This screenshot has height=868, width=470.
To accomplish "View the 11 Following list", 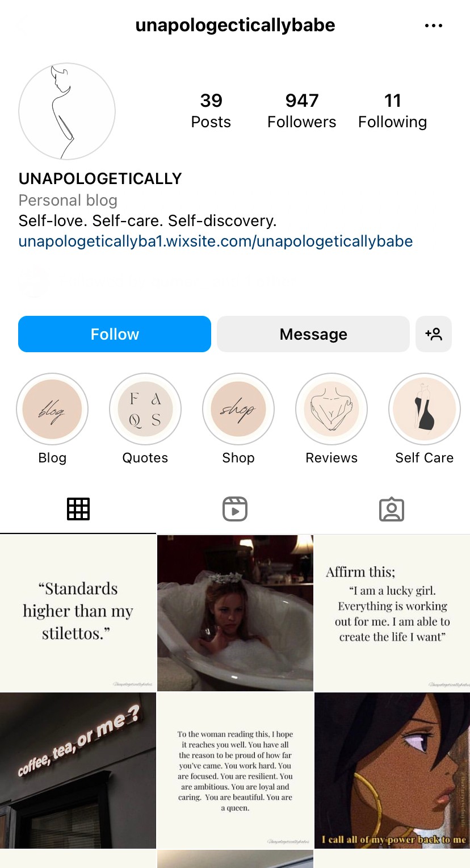I will pyautogui.click(x=393, y=111).
